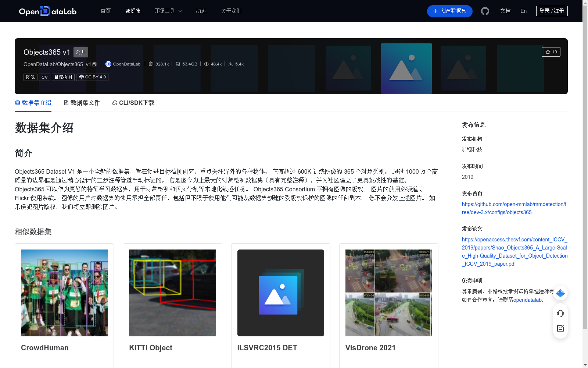Open the headset customer support icon
Screen dimensions: 588x368
point(560,314)
